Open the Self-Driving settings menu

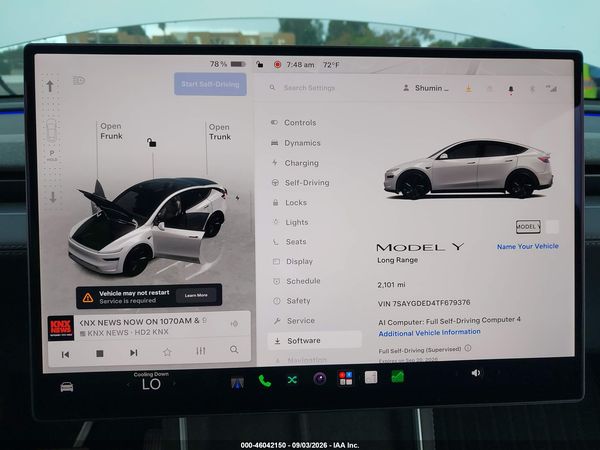tap(301, 183)
